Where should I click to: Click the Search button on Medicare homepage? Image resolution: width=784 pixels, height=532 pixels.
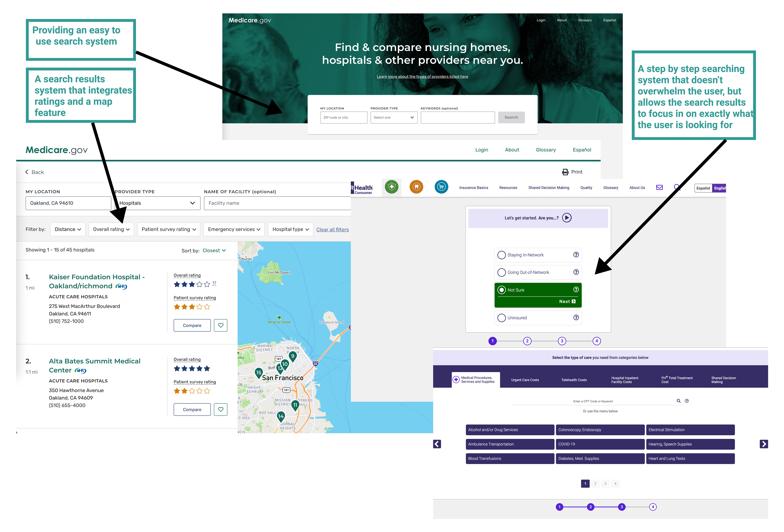point(511,117)
